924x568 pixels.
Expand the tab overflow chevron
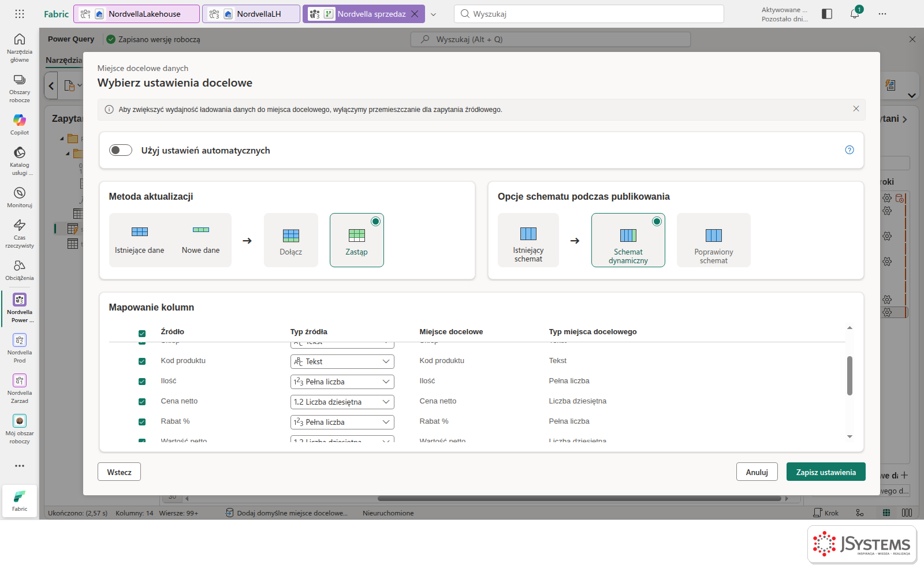tap(434, 14)
